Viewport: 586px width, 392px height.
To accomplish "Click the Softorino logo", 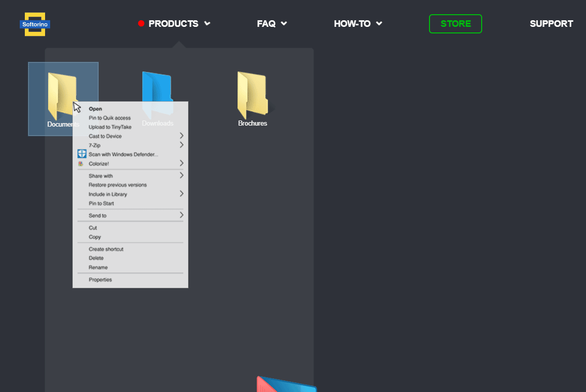I will tap(35, 24).
